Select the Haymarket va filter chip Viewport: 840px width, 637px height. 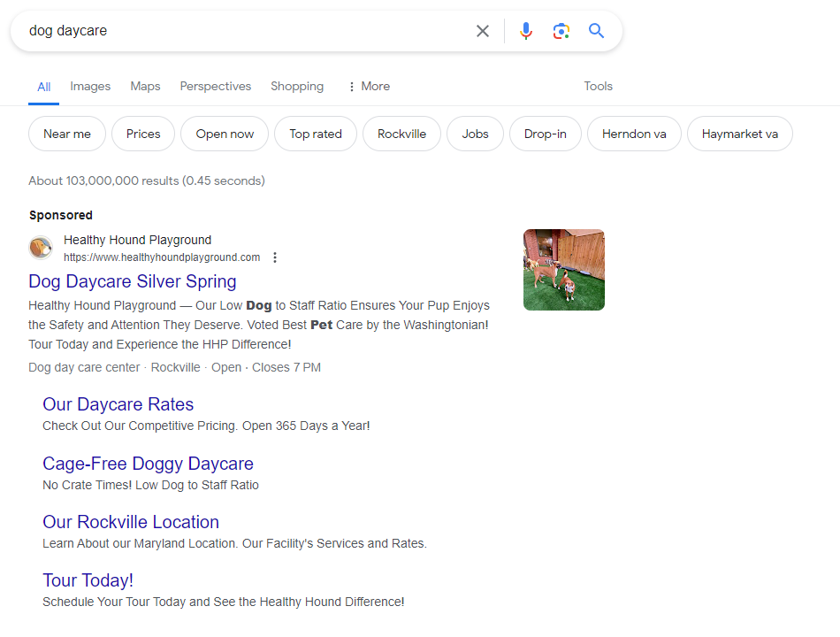(740, 134)
